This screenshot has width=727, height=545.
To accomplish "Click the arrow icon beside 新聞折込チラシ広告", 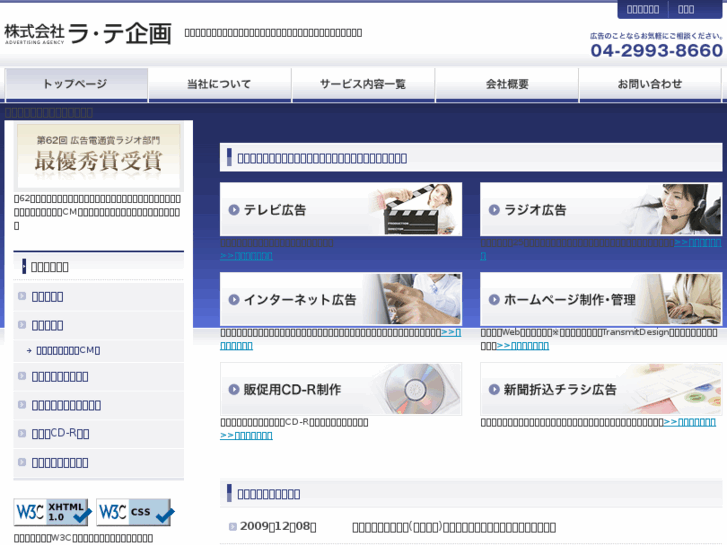I will (494, 390).
